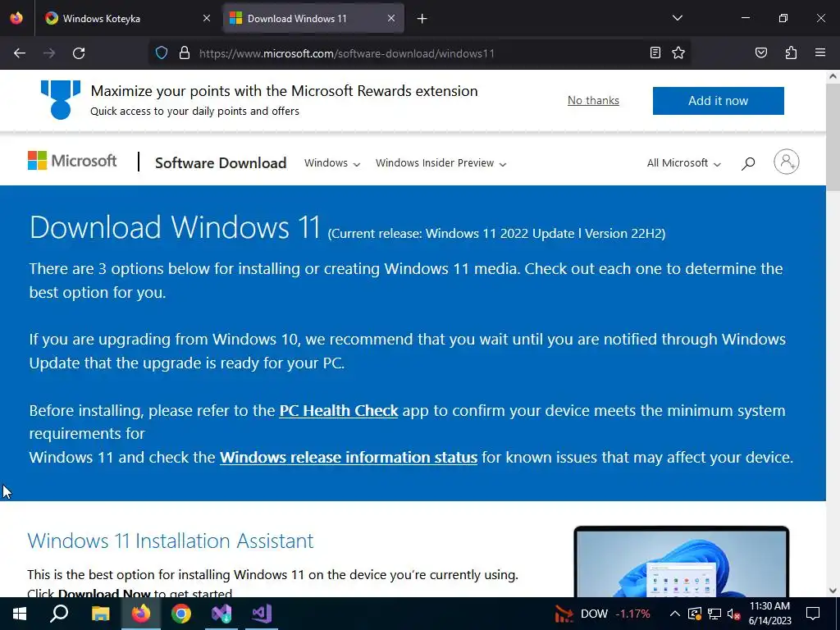840x630 pixels.
Task: Click the Microsoft Rewards medal icon
Action: tap(61, 99)
